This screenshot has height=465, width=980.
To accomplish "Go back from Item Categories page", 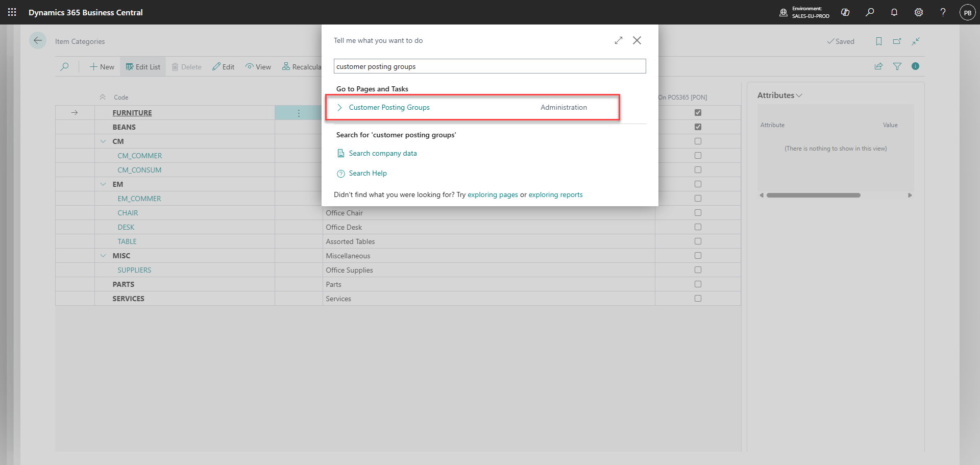I will pos(38,41).
